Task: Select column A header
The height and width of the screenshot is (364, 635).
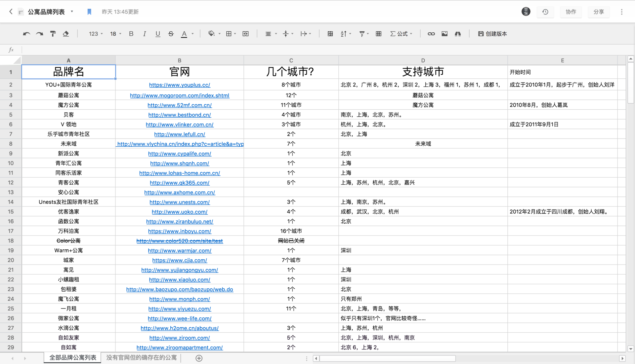Action: pyautogui.click(x=68, y=60)
